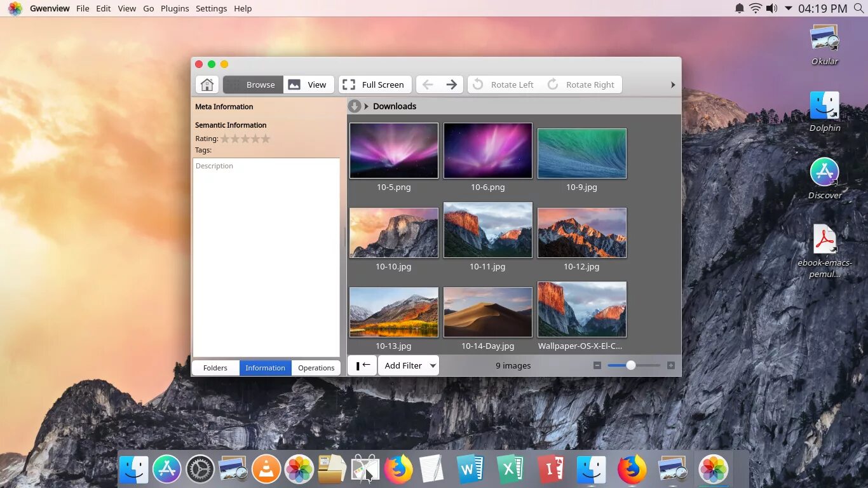Go to the next image with right arrow
Viewport: 868px width, 488px height.
[x=451, y=85]
